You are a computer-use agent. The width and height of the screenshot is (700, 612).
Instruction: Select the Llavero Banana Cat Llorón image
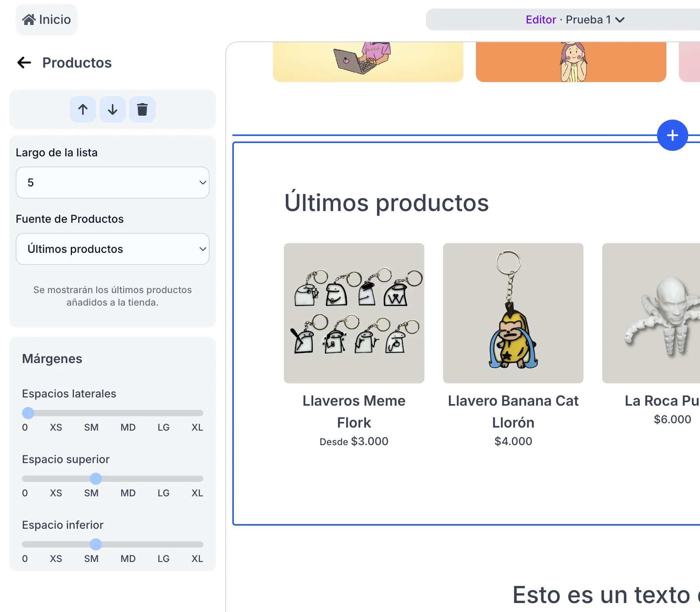click(513, 313)
